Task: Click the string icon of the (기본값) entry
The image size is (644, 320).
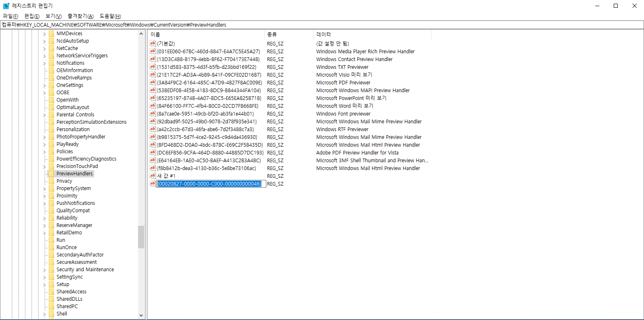Action: click(x=153, y=43)
